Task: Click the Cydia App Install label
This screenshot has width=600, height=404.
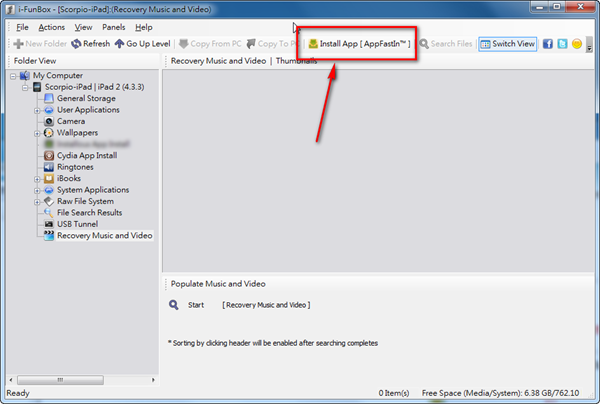Action: 87,155
